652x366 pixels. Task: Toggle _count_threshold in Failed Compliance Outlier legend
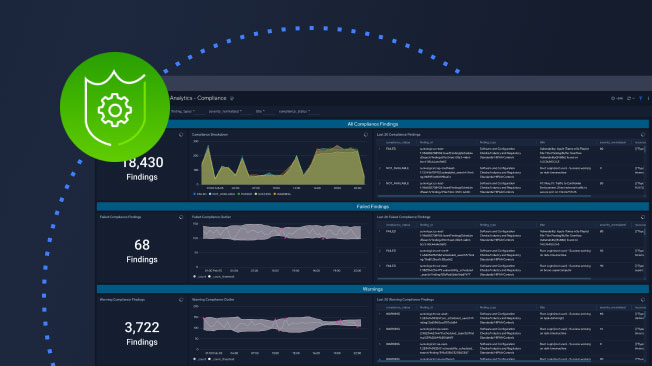point(222,276)
